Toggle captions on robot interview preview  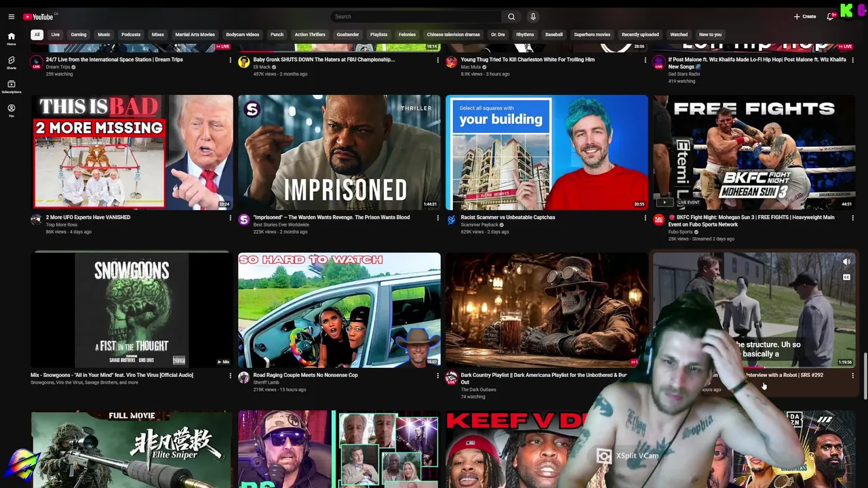(x=846, y=277)
